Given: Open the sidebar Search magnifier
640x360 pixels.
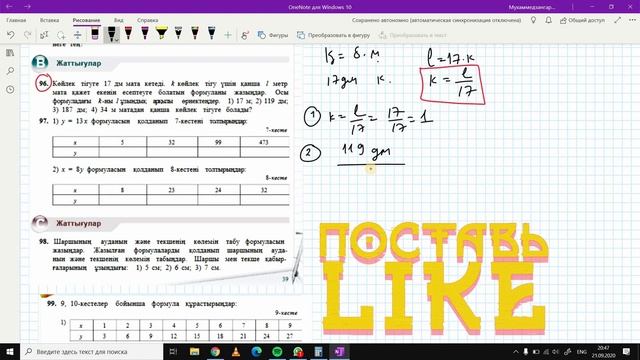Looking at the screenshot, I should (x=10, y=71).
